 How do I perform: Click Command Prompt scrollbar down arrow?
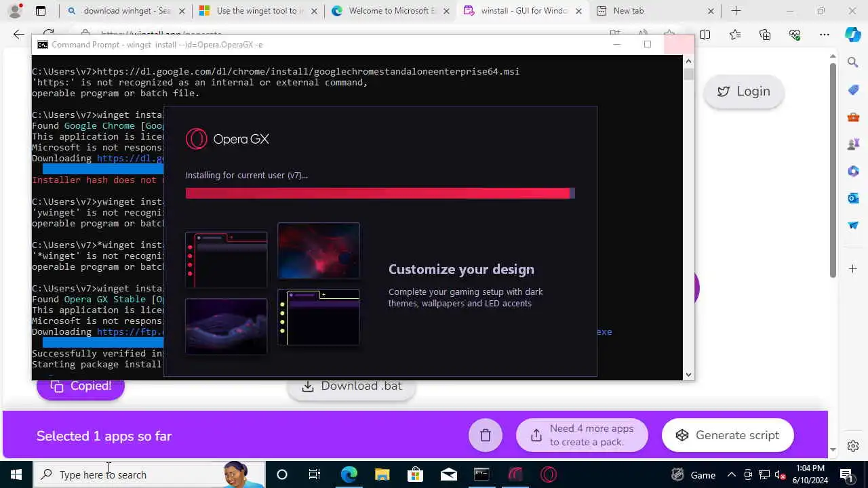(x=689, y=374)
